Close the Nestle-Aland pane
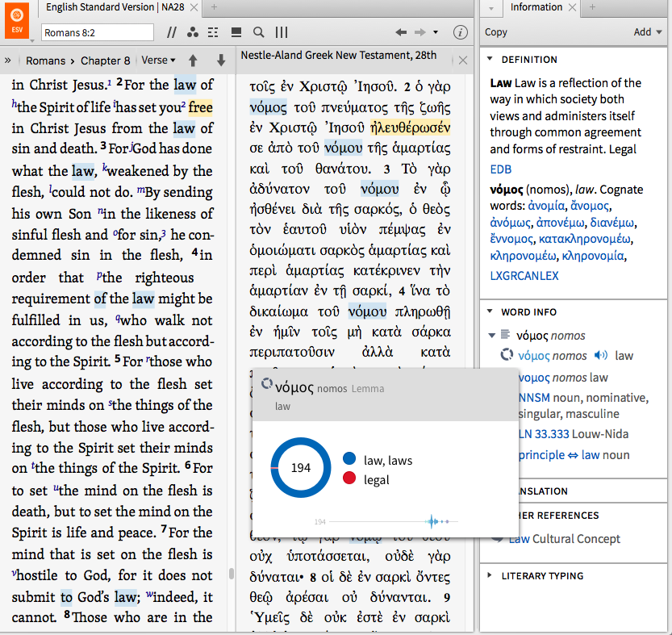This screenshot has height=635, width=672. [463, 61]
